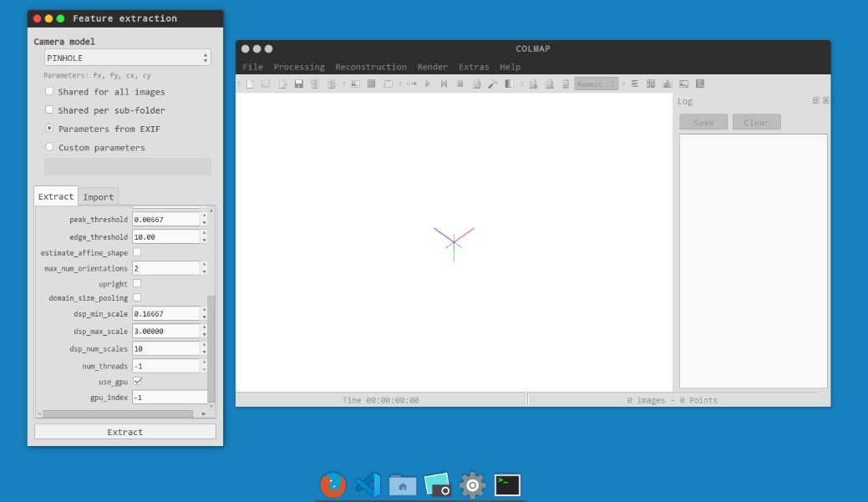Check the upright checkbox
The image size is (868, 502).
click(137, 283)
